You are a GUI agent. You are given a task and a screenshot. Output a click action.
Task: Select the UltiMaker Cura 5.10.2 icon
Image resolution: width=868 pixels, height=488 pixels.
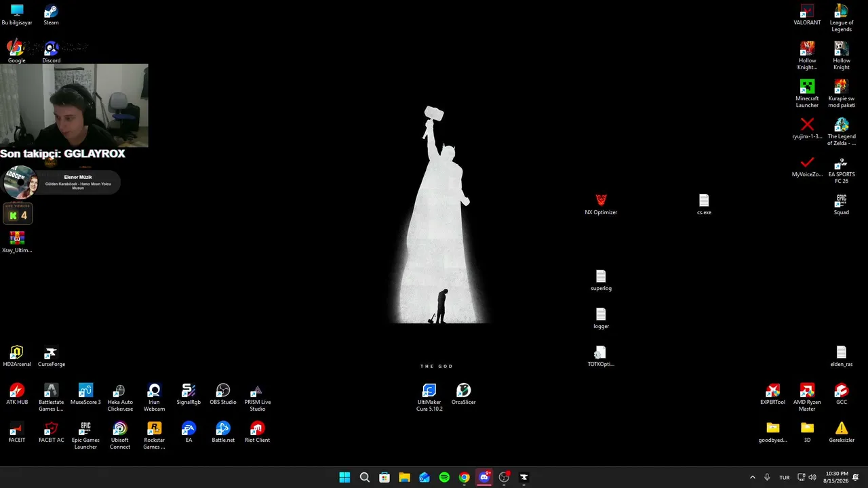coord(429,398)
